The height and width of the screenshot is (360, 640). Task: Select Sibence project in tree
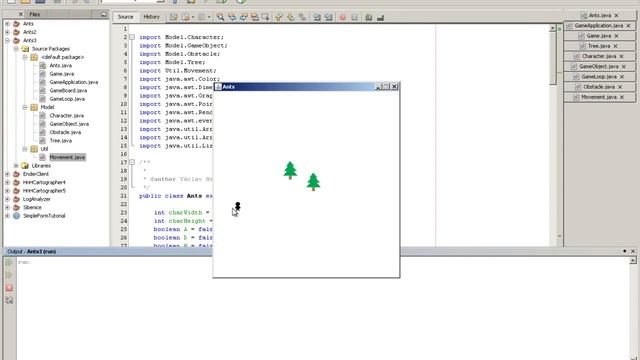pyautogui.click(x=32, y=207)
